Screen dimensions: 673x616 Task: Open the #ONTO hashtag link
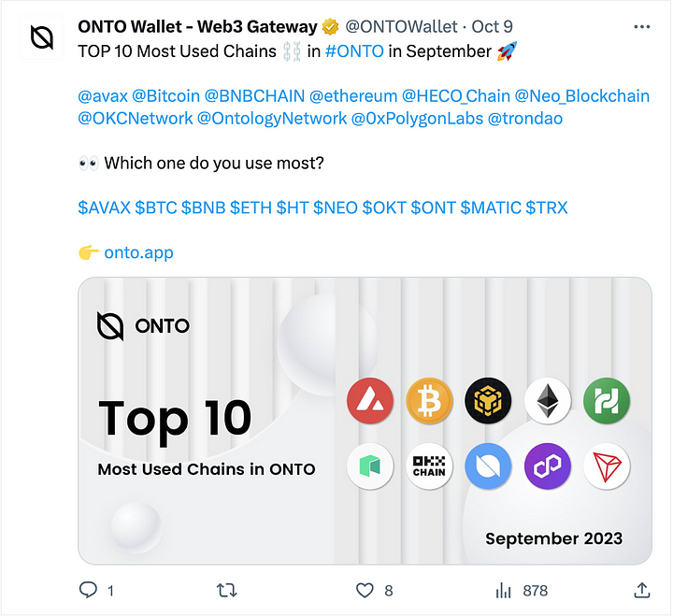(x=353, y=51)
